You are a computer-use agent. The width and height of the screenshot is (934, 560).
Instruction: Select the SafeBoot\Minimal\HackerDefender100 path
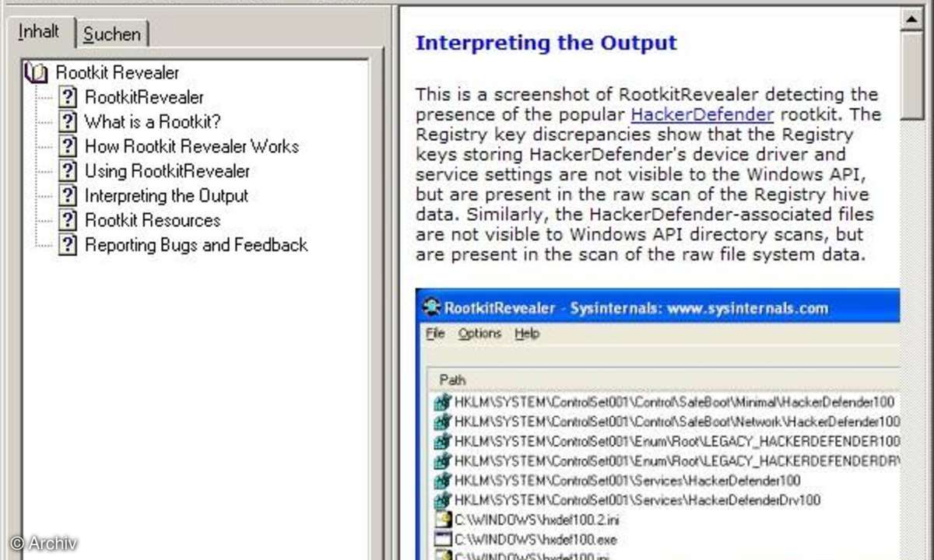(x=674, y=403)
